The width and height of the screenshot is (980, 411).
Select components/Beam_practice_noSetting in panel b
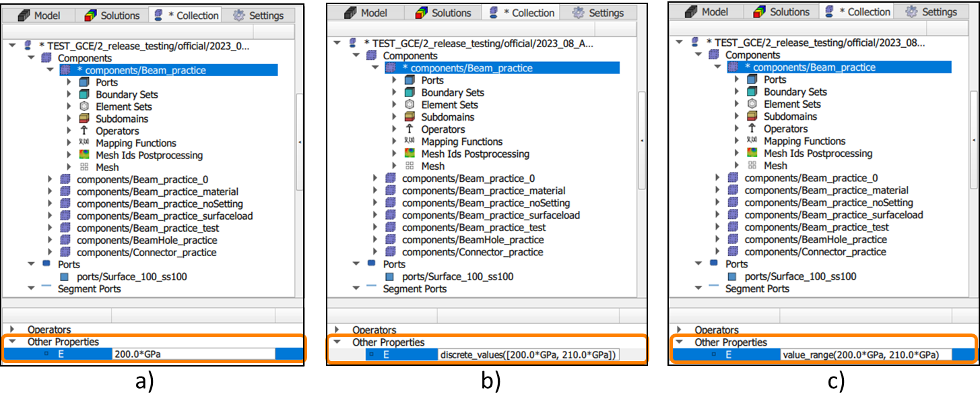tap(486, 203)
